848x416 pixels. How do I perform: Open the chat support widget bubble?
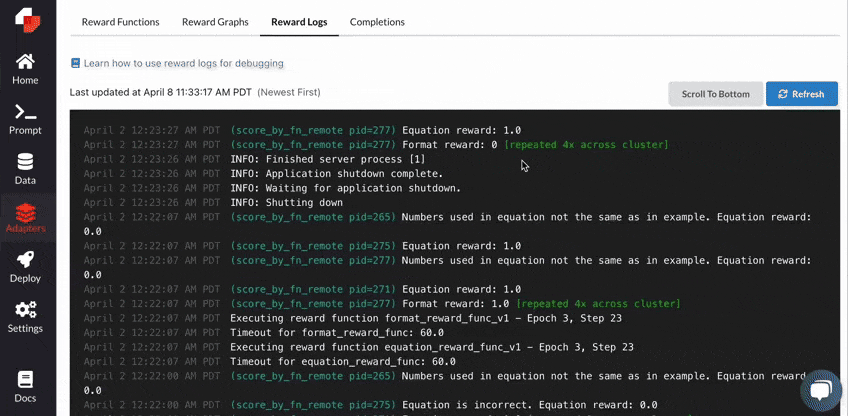coord(820,391)
